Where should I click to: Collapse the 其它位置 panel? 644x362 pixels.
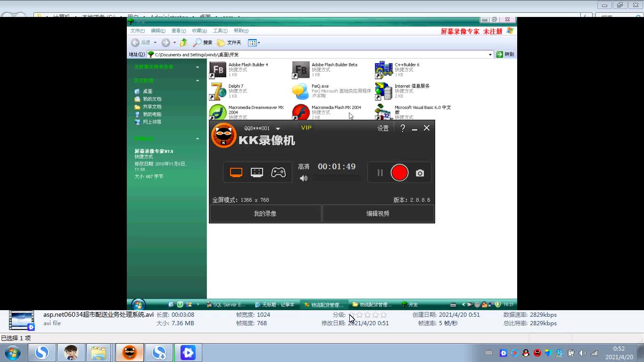[198, 81]
